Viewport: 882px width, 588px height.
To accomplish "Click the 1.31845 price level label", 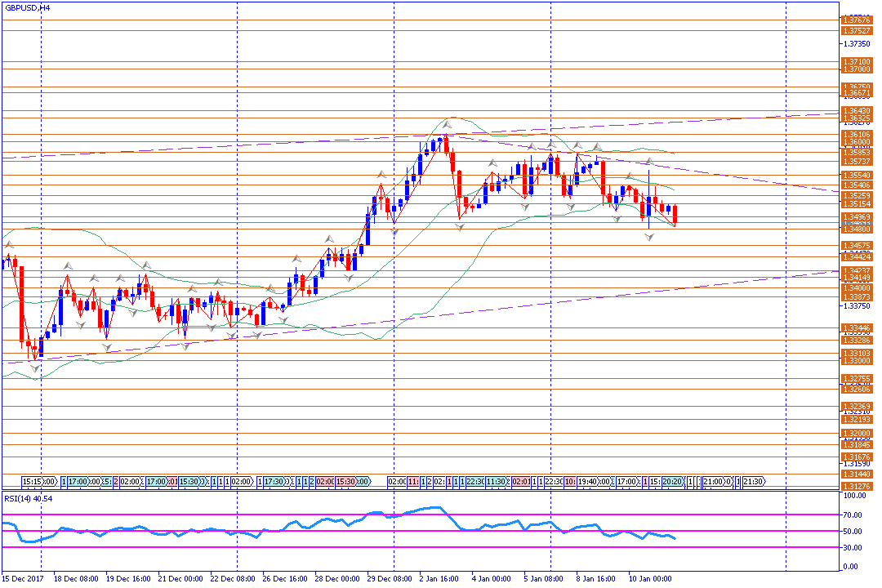I will click(x=856, y=445).
